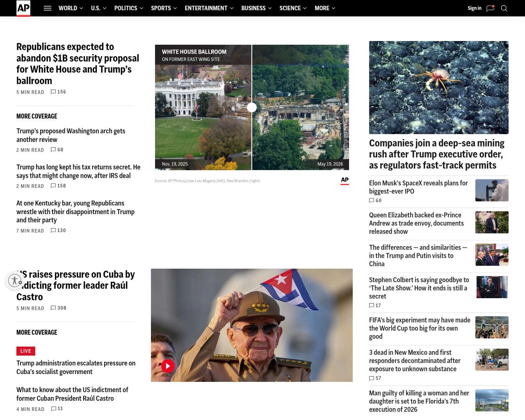Viewport: 525px width, 420px height.
Task: Expand the World dropdown menu
Action: 71,8
